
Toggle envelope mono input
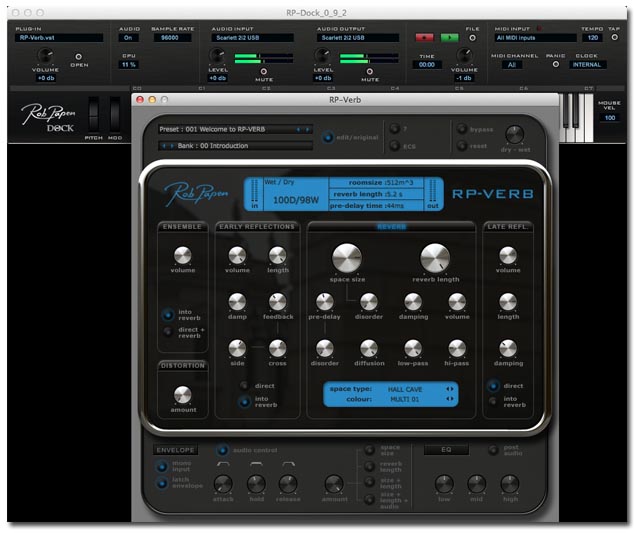coord(161,466)
